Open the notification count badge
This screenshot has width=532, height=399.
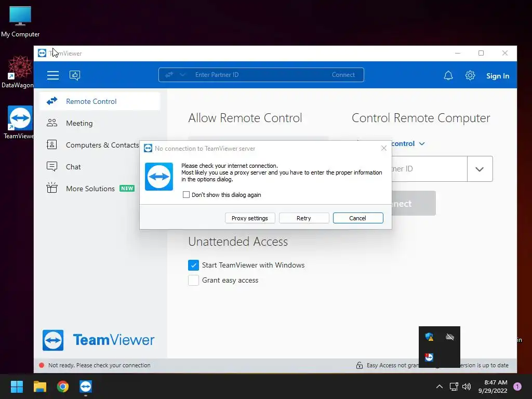click(517, 387)
